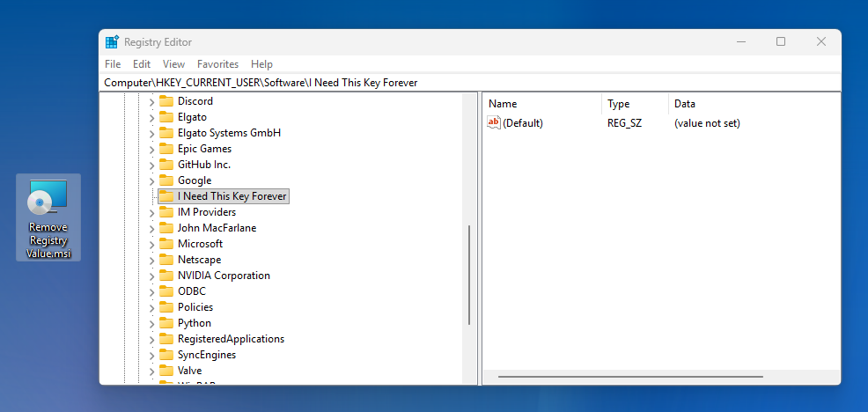
Task: Maximize the Registry Editor window
Action: (x=781, y=41)
